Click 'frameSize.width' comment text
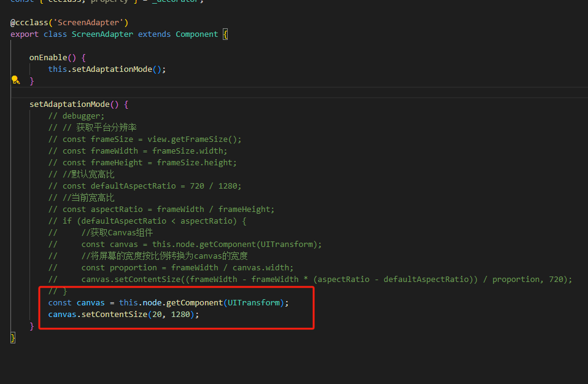This screenshot has width=588, height=384. (x=187, y=151)
